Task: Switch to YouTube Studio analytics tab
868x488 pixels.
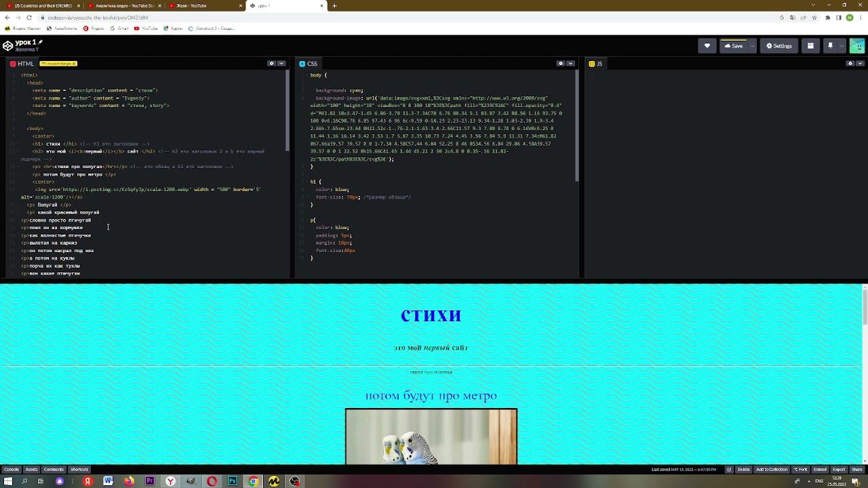Action: click(124, 5)
